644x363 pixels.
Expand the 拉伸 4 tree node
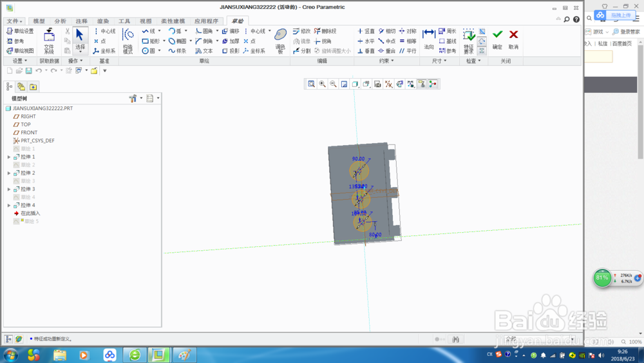coord(9,205)
